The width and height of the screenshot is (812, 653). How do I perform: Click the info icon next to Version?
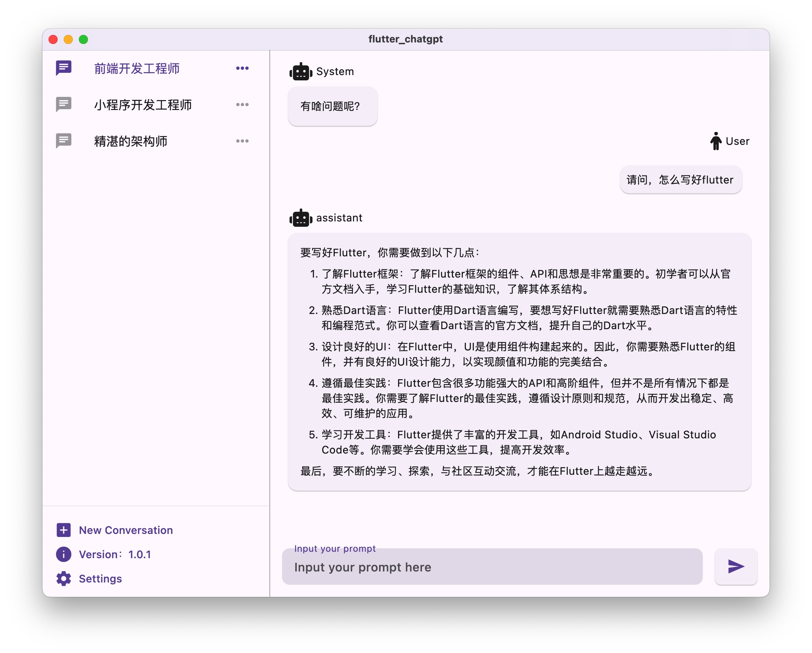64,554
